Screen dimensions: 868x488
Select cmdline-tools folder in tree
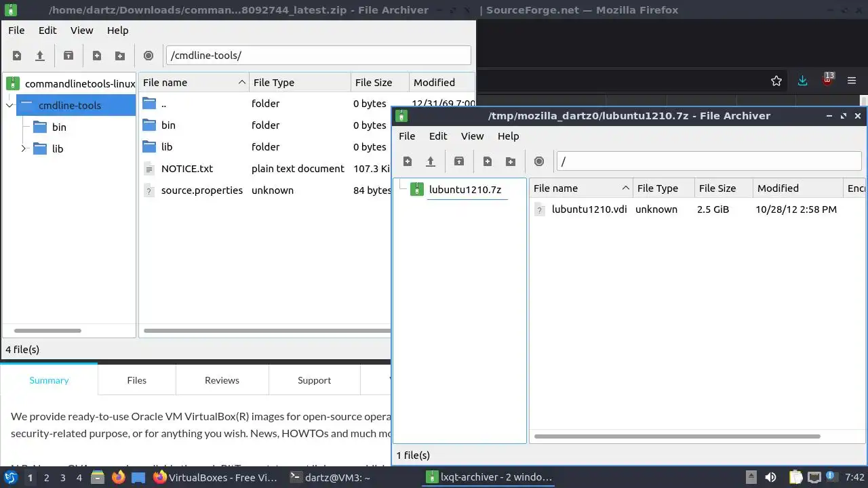[76, 105]
